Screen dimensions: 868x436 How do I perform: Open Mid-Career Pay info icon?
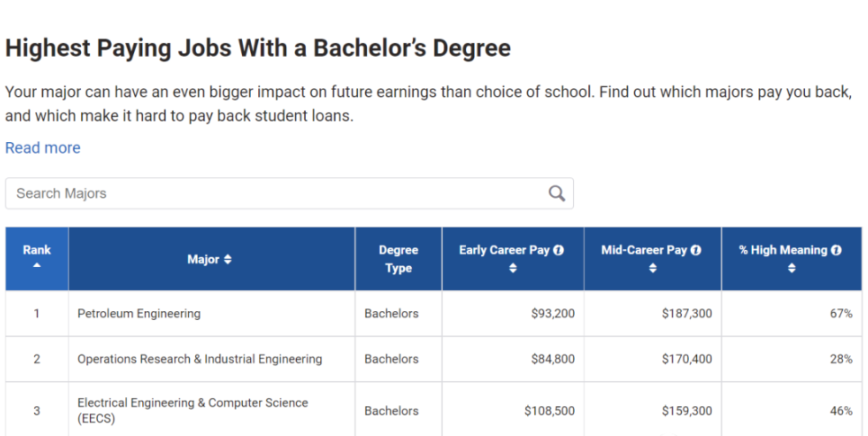coord(696,250)
